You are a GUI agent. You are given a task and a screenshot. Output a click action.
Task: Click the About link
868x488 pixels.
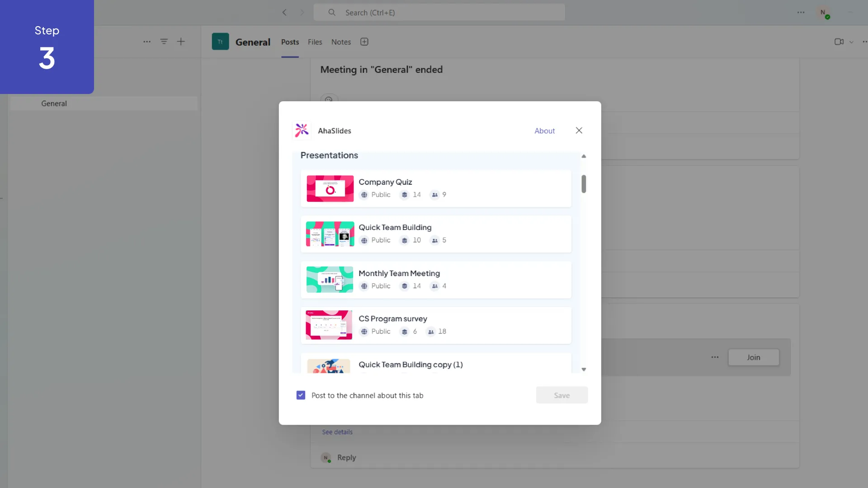pos(544,131)
